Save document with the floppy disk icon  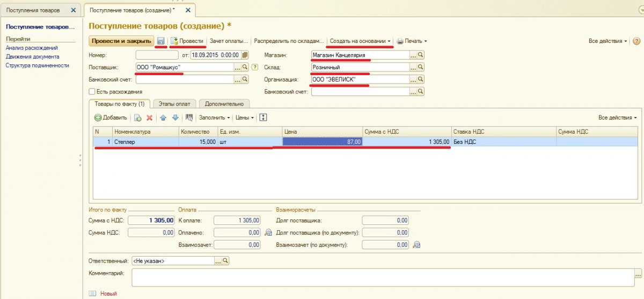[160, 41]
